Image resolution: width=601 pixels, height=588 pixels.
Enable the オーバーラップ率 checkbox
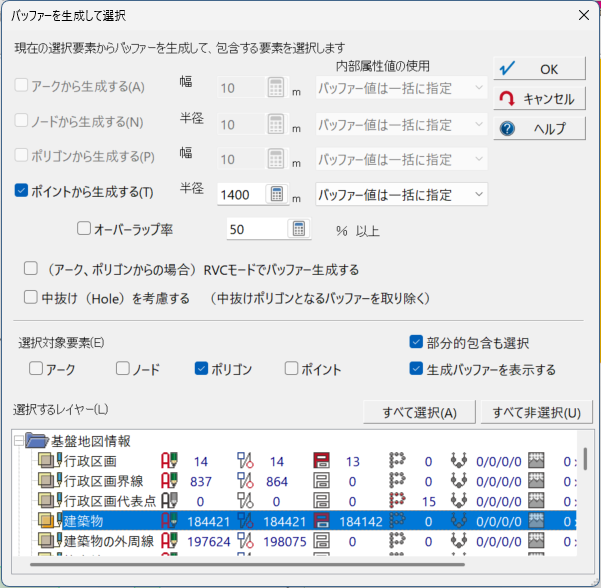pyautogui.click(x=84, y=228)
